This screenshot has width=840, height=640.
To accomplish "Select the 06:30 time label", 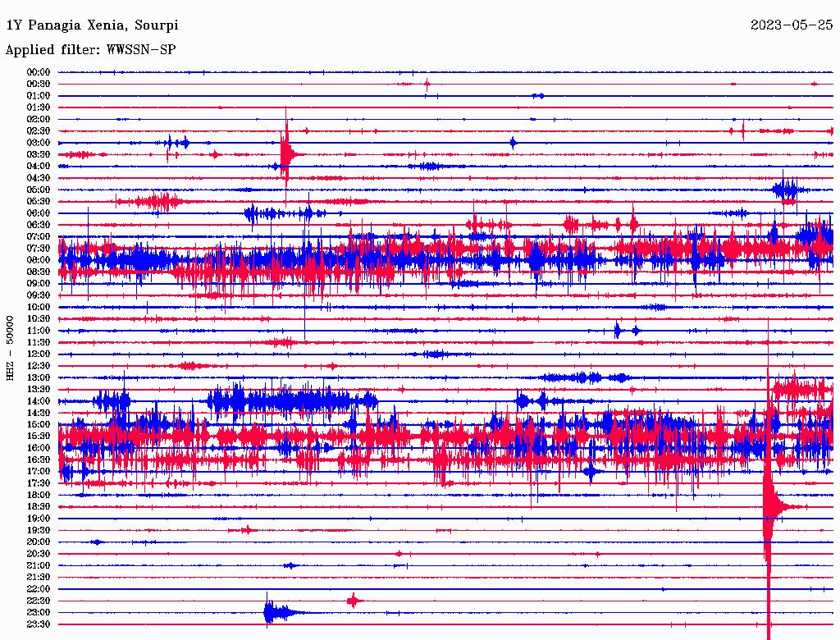I will point(39,225).
